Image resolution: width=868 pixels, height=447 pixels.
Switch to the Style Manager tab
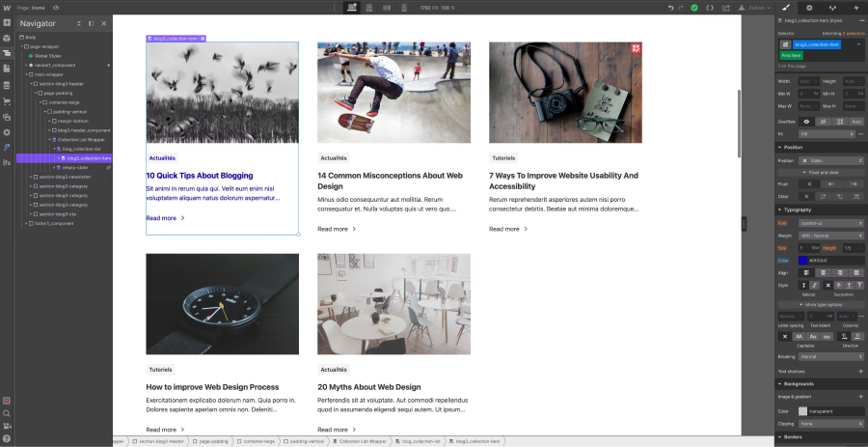(832, 8)
